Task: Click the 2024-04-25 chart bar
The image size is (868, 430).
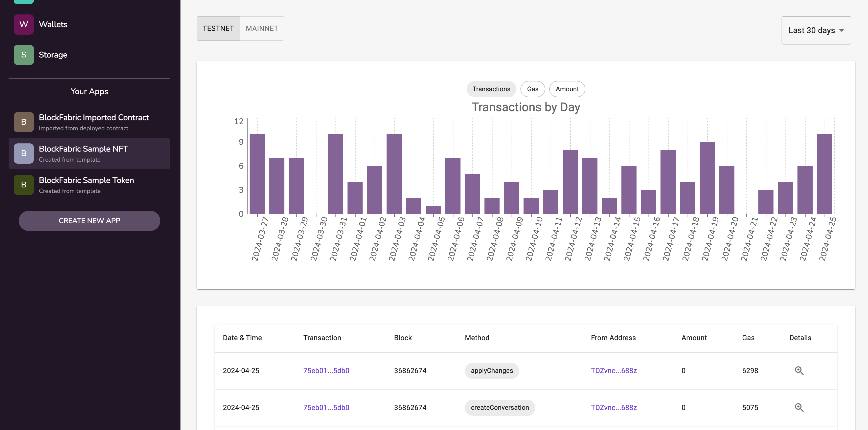Action: tap(824, 174)
